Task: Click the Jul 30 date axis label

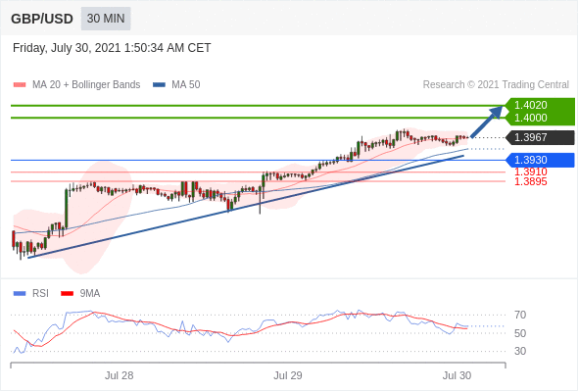Action: pos(457,375)
